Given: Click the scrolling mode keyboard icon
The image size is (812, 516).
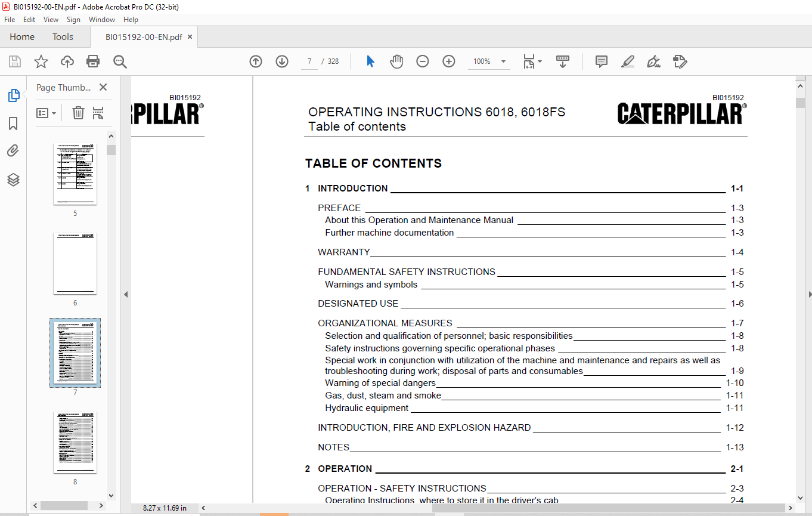Looking at the screenshot, I should pyautogui.click(x=563, y=61).
